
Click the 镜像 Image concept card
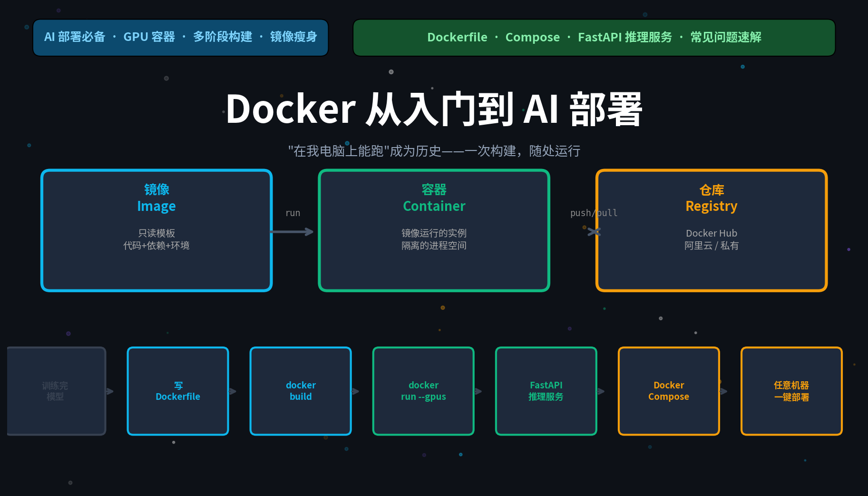(x=156, y=230)
